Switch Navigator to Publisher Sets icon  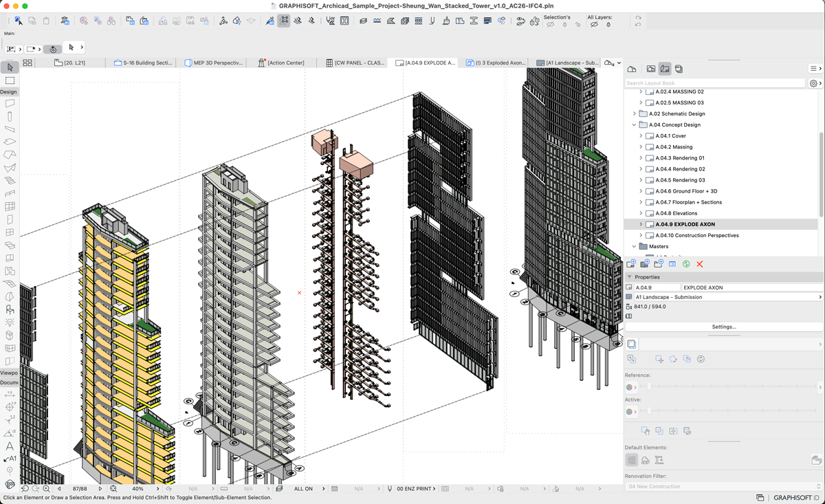(679, 69)
